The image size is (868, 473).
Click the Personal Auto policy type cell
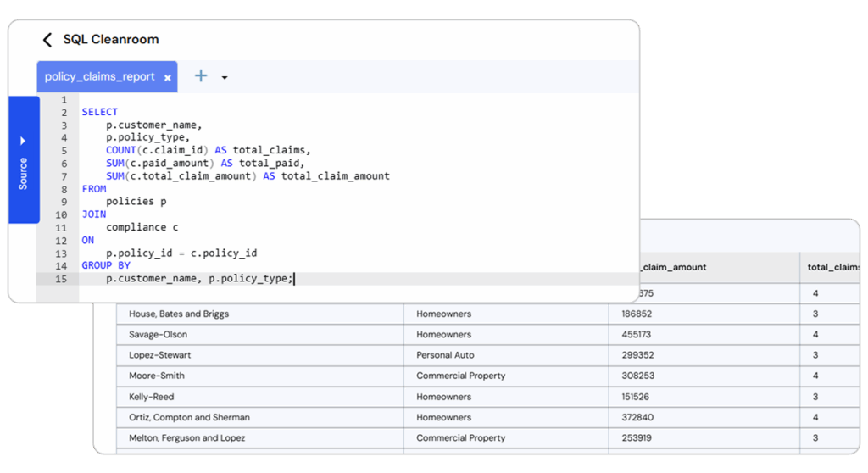445,355
